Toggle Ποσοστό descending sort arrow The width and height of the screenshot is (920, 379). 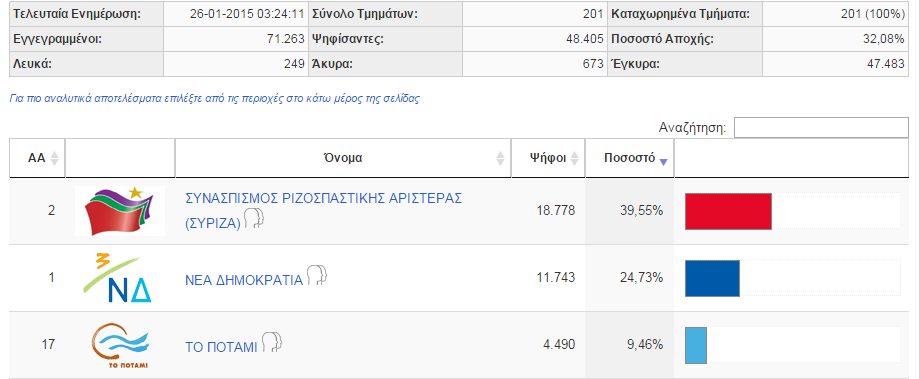[x=664, y=161]
